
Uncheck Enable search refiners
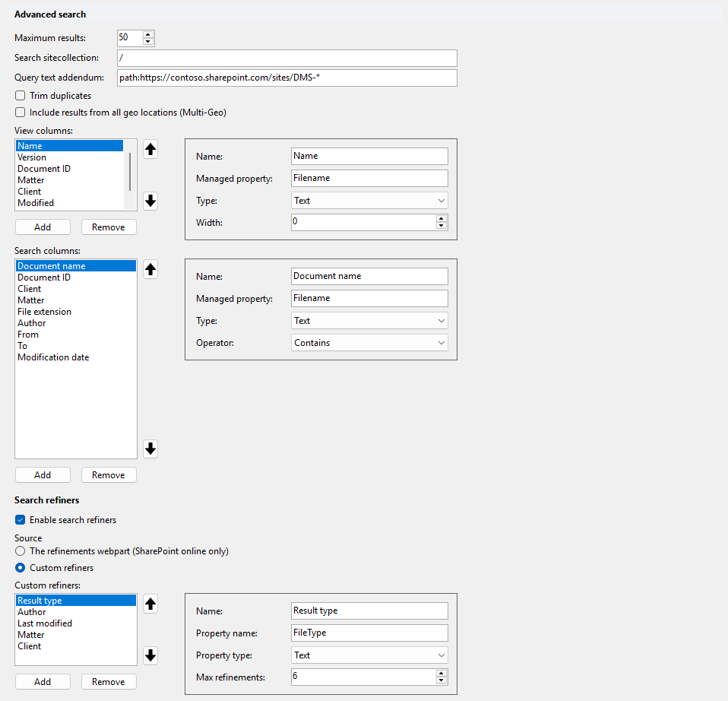point(20,520)
